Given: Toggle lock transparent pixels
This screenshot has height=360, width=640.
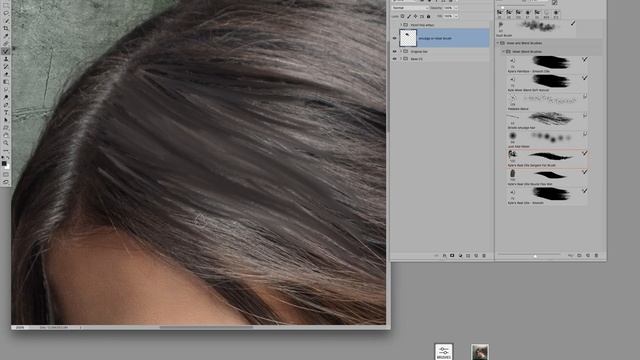Looking at the screenshot, I should point(402,16).
